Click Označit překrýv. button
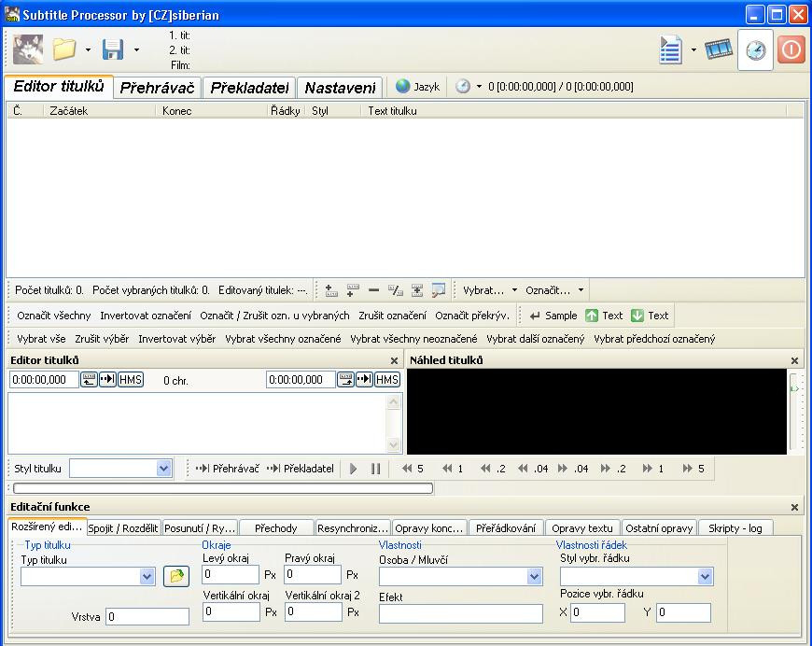This screenshot has height=646, width=812. click(472, 316)
